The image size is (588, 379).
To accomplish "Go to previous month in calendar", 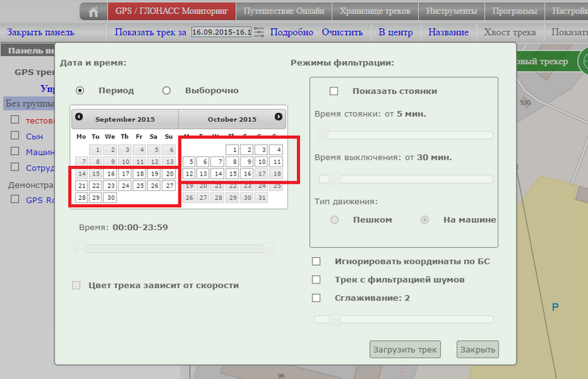I will point(79,118).
